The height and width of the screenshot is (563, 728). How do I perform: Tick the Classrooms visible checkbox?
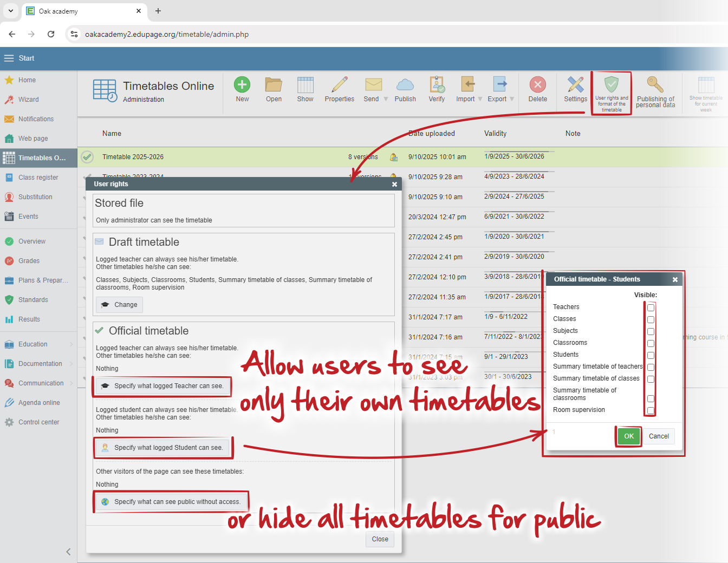[x=651, y=343]
